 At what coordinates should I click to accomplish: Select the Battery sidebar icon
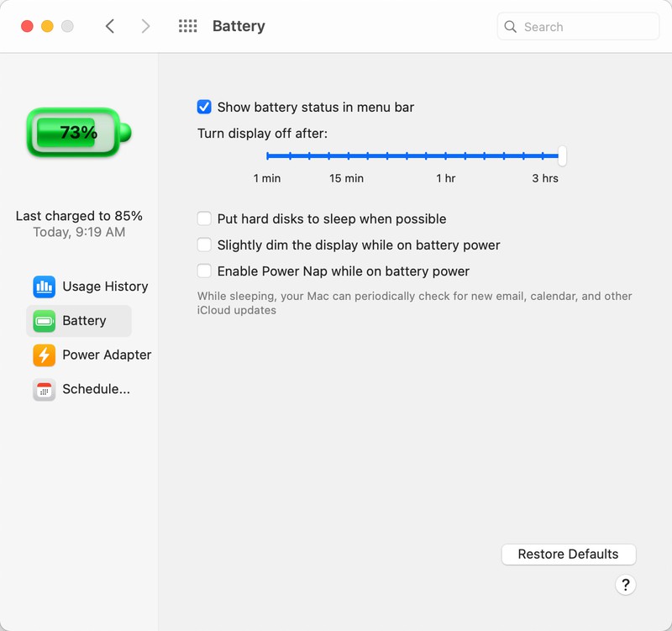point(46,321)
